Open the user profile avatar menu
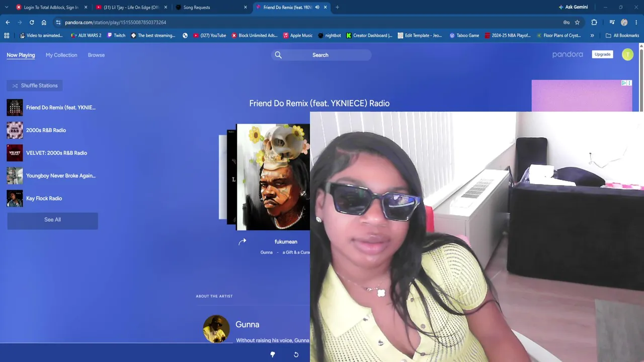The image size is (644, 362). click(627, 55)
